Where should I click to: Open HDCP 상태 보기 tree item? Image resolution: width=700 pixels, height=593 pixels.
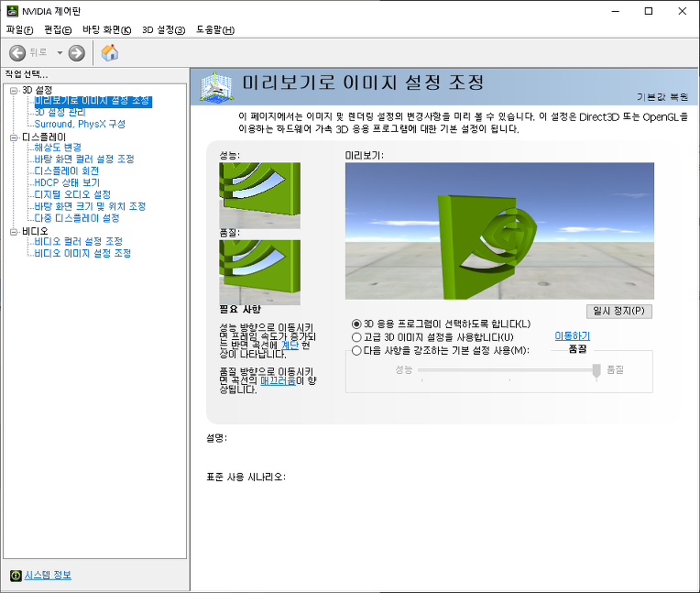[x=67, y=182]
